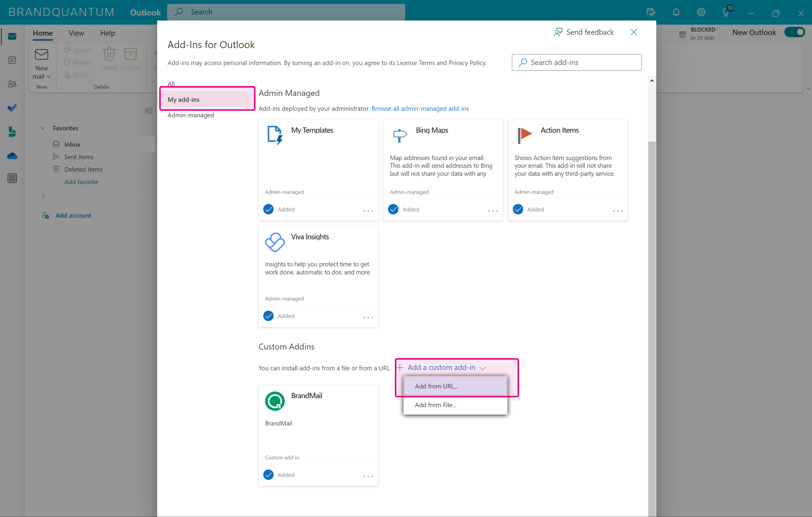Toggle the Added checkmark for My Templates
812x517 pixels.
click(x=268, y=209)
